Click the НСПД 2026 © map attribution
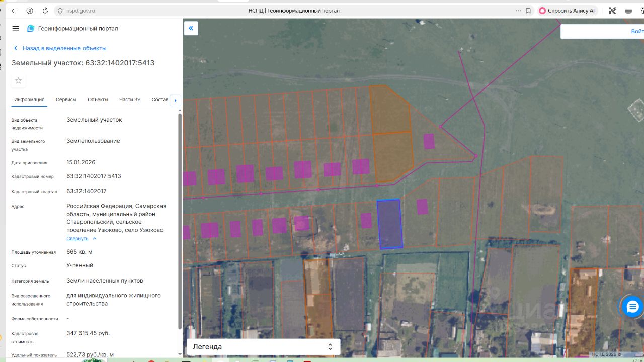The width and height of the screenshot is (644, 362). 606,354
